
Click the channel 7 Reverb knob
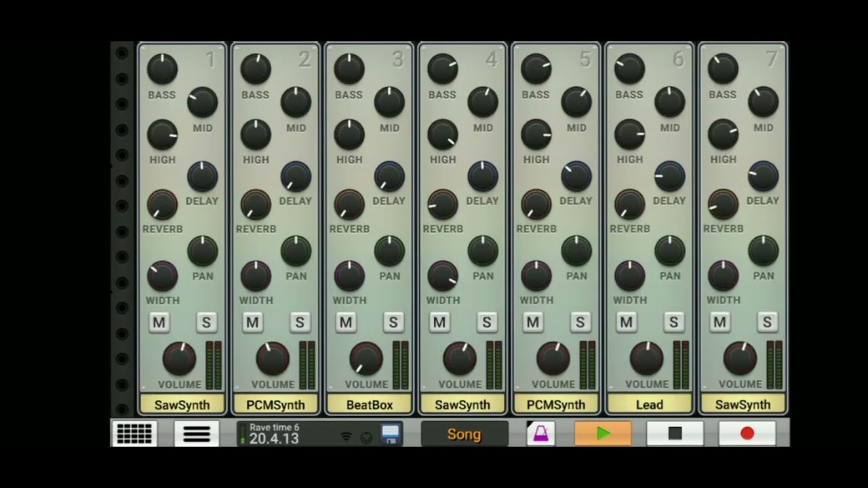point(724,204)
